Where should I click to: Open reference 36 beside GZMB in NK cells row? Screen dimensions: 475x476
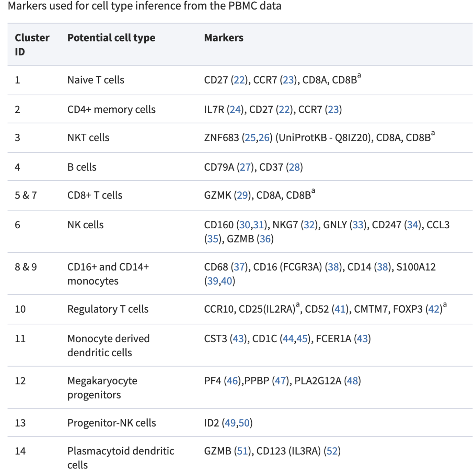pos(265,239)
